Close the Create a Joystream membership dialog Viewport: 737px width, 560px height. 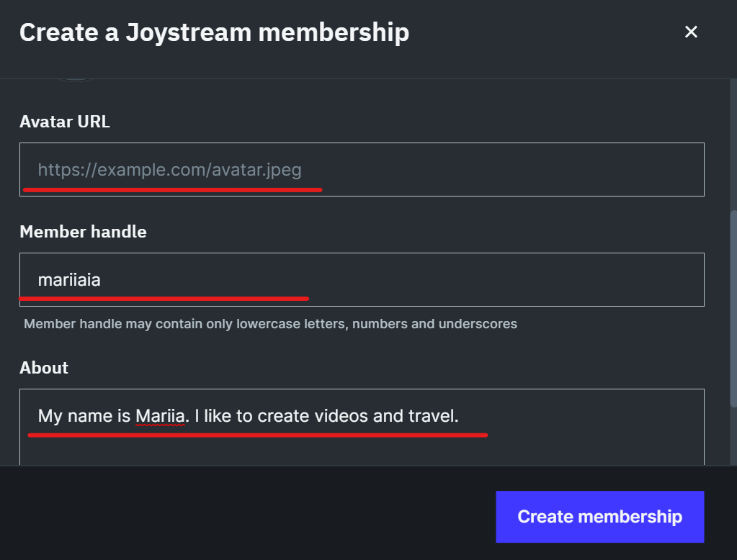(x=691, y=32)
